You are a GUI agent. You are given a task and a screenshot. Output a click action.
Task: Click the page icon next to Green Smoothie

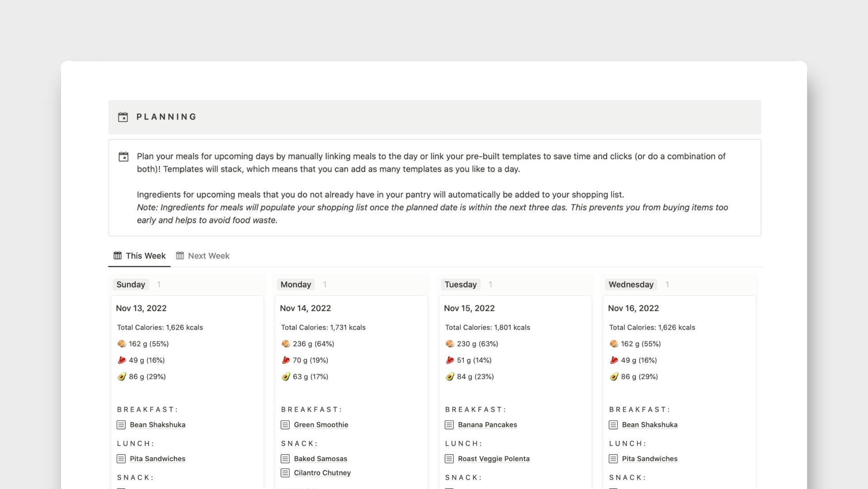pos(285,425)
